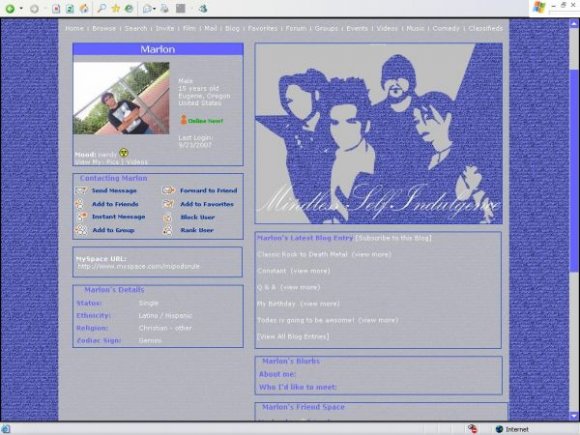Open the Browse navigation link

(104, 28)
